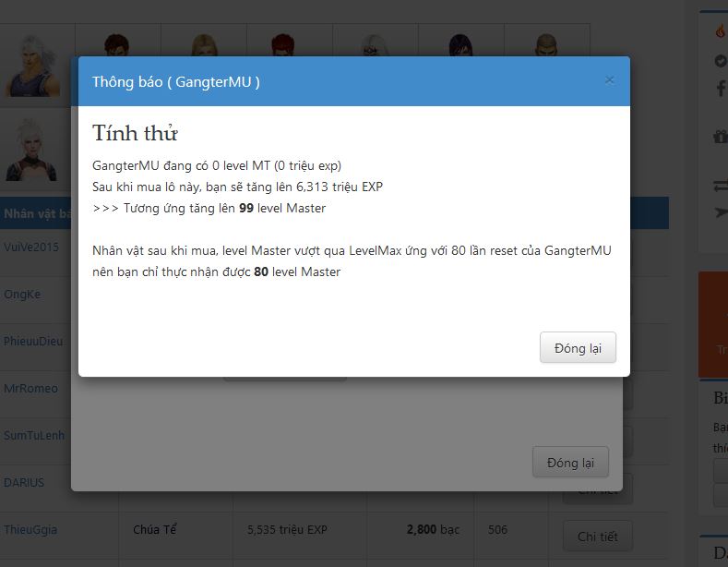
Task: Open the Chi tiết button for ThieuGgia
Action: [x=598, y=537]
